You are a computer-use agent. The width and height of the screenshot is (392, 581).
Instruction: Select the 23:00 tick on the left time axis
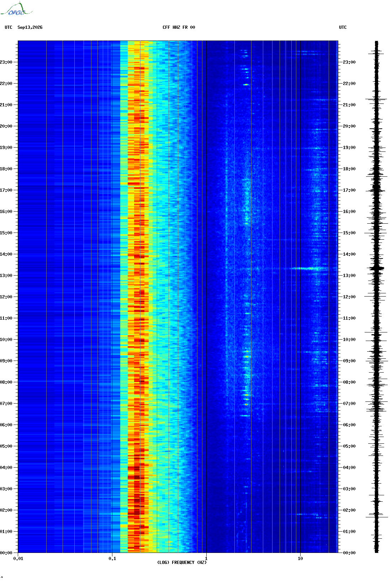6,62
